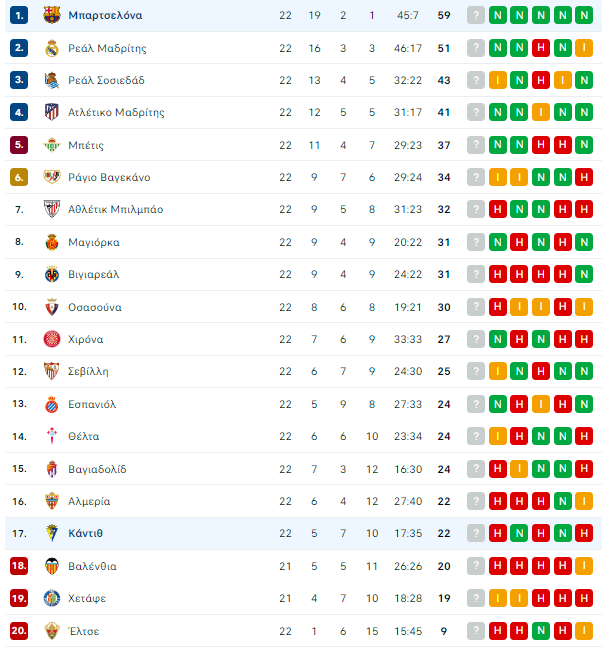Open the Μπαρτσελόνα team page
This screenshot has height=648, width=605.
click(105, 15)
